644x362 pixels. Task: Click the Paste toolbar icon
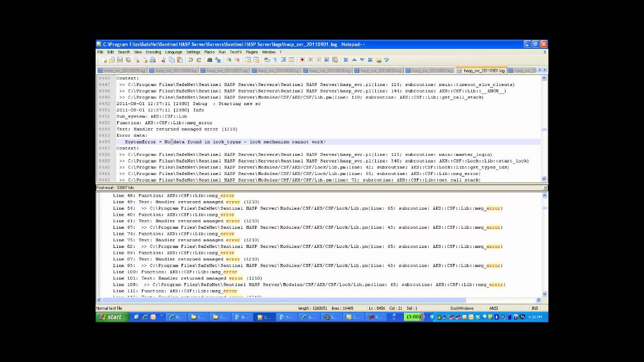click(180, 60)
